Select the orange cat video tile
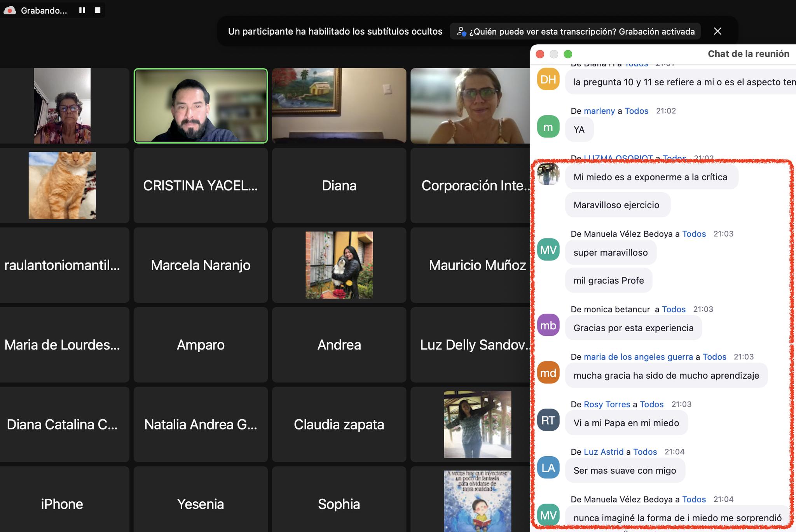796x532 pixels. [x=62, y=185]
